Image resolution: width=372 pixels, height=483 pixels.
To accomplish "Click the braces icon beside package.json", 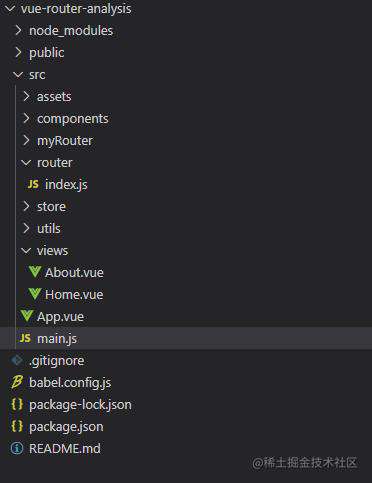I will [17, 426].
